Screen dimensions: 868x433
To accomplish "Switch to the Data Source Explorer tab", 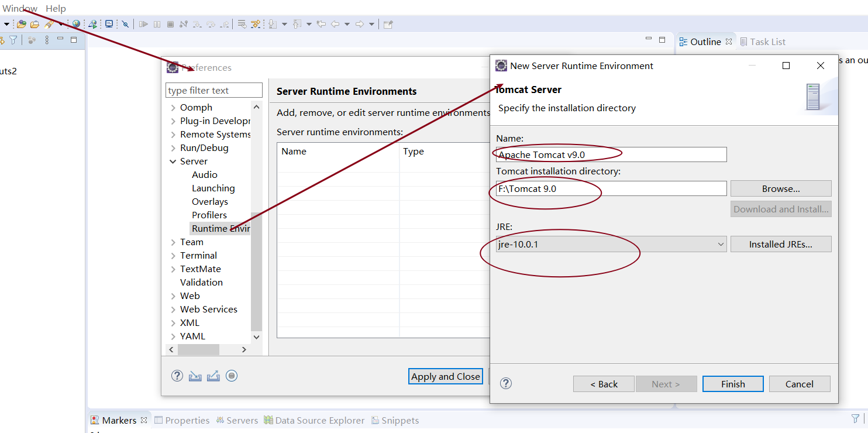I will 314,420.
